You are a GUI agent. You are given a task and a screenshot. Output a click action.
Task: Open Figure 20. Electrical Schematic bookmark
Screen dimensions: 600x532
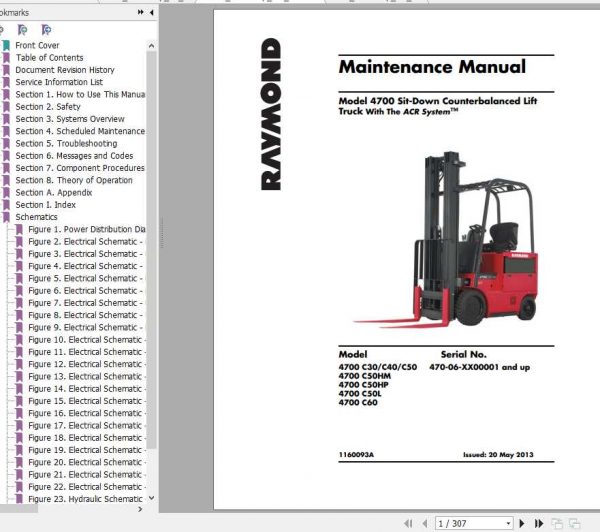(87, 462)
